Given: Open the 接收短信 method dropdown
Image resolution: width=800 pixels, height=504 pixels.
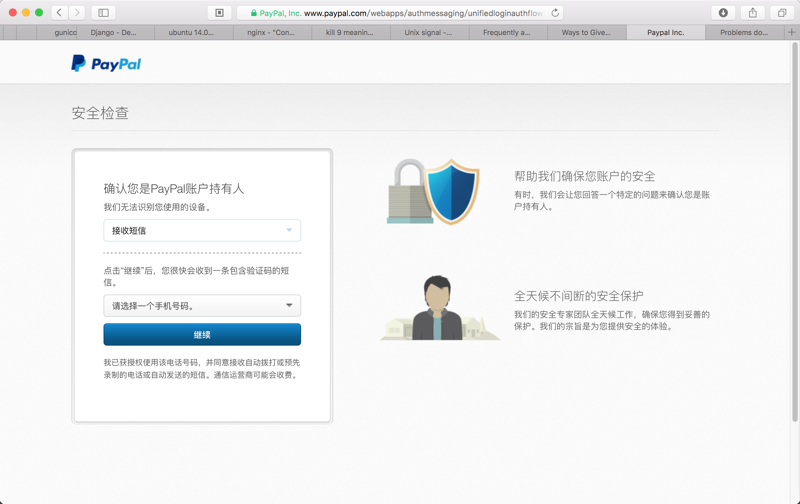Looking at the screenshot, I should tap(202, 231).
